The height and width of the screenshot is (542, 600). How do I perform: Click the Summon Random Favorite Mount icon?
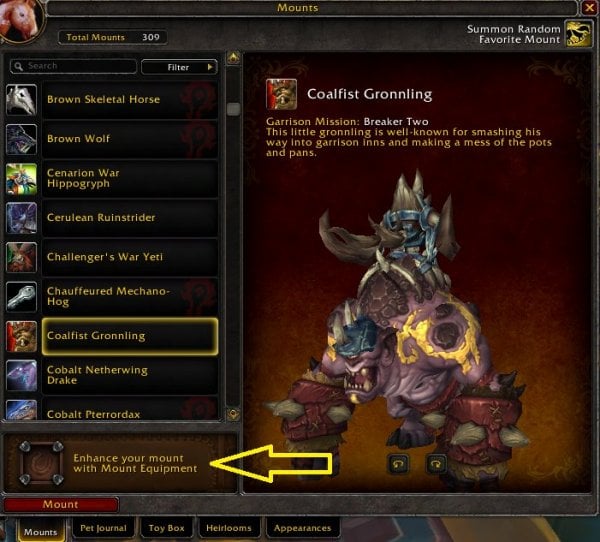coord(579,34)
